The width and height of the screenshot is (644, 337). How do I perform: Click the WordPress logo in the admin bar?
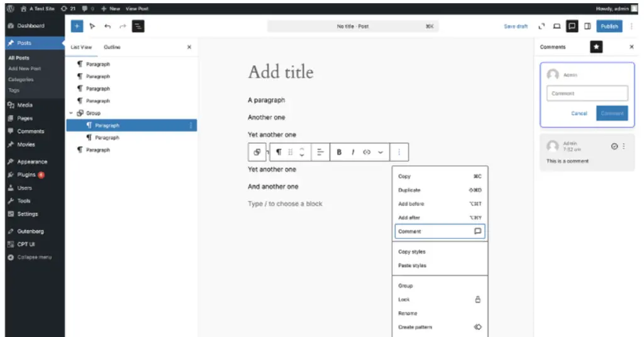11,9
